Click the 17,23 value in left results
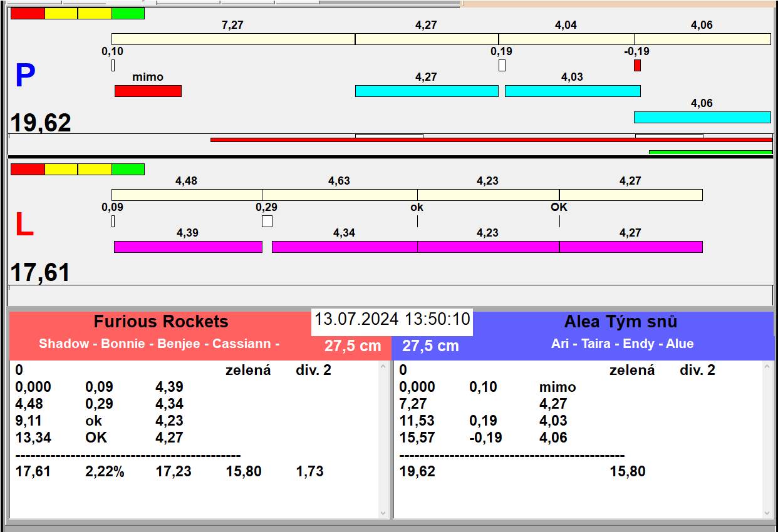The width and height of the screenshot is (778, 532). 174,471
